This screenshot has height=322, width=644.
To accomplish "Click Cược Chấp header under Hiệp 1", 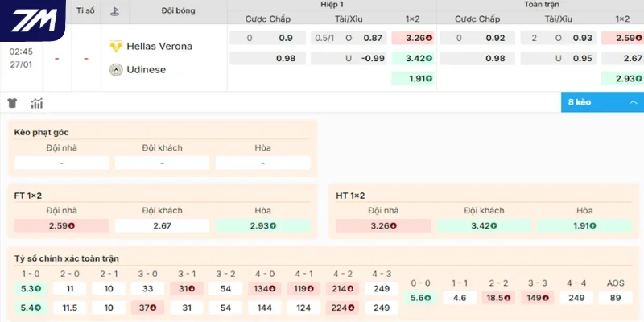I will 268,19.
